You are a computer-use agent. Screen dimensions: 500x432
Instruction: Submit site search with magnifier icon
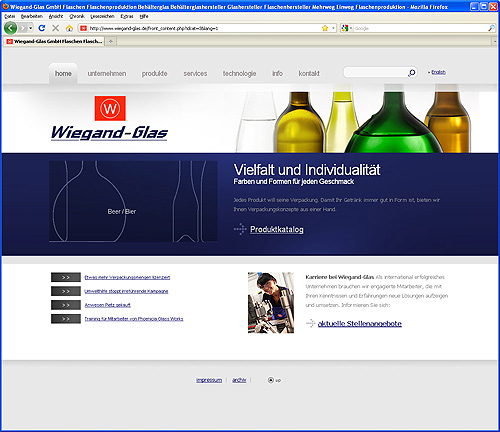click(412, 73)
